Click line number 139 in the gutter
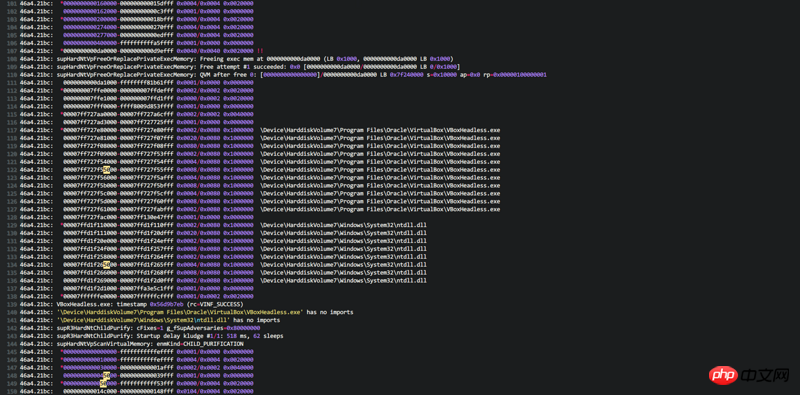The image size is (800, 395). (x=8, y=304)
